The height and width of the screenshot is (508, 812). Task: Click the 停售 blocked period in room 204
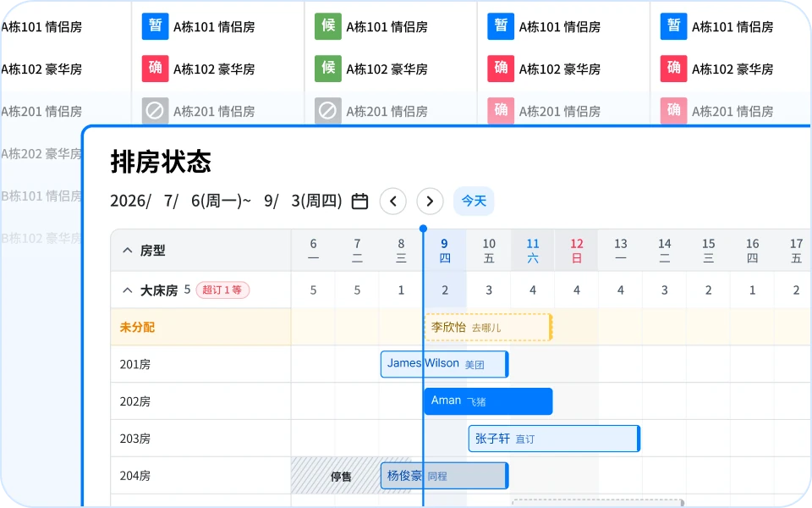coord(341,477)
